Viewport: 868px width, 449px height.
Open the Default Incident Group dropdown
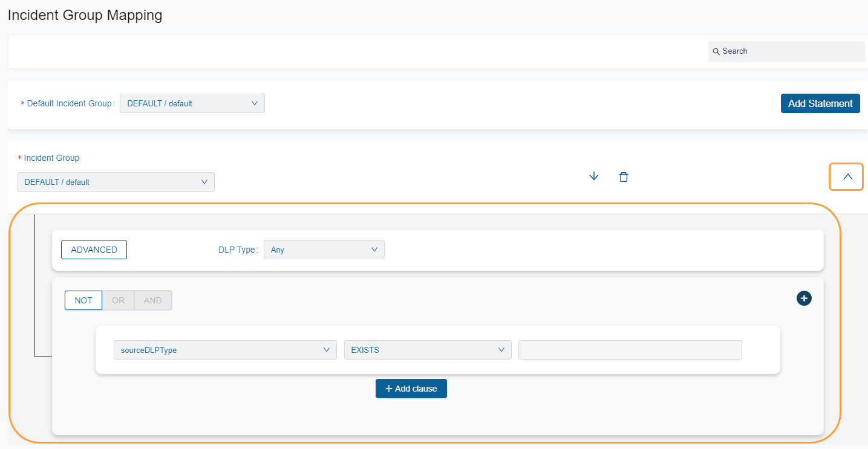(x=192, y=103)
